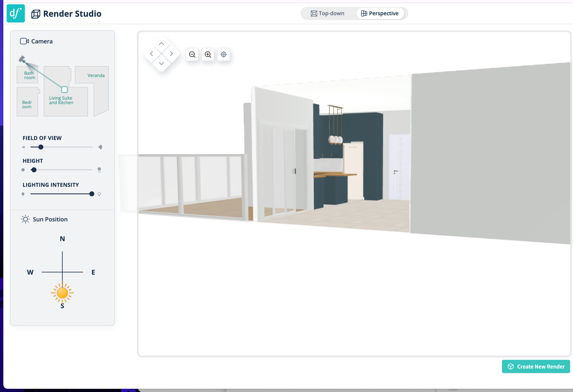Click the sun icon on the compass
The width and height of the screenshot is (573, 392).
click(x=62, y=293)
